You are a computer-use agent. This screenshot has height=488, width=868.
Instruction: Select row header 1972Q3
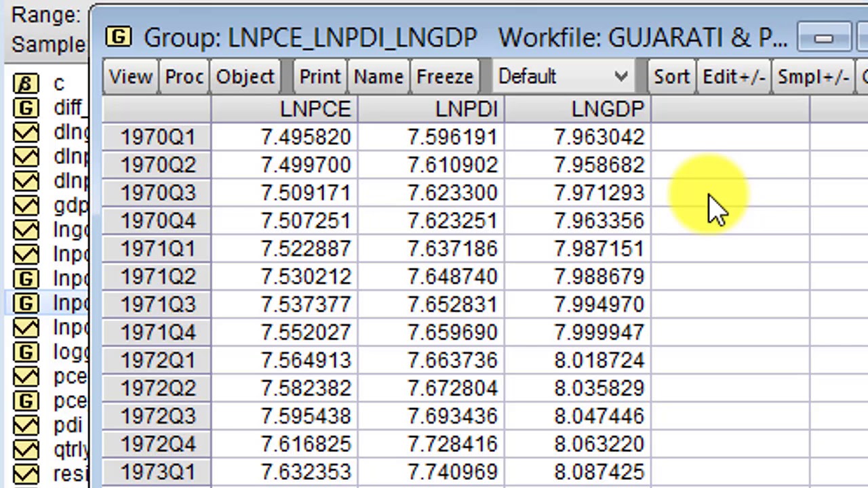pos(157,415)
